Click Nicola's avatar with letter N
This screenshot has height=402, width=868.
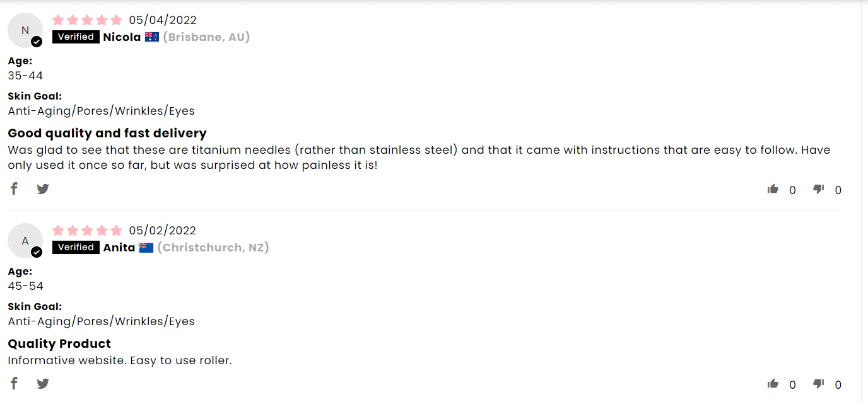[x=25, y=30]
